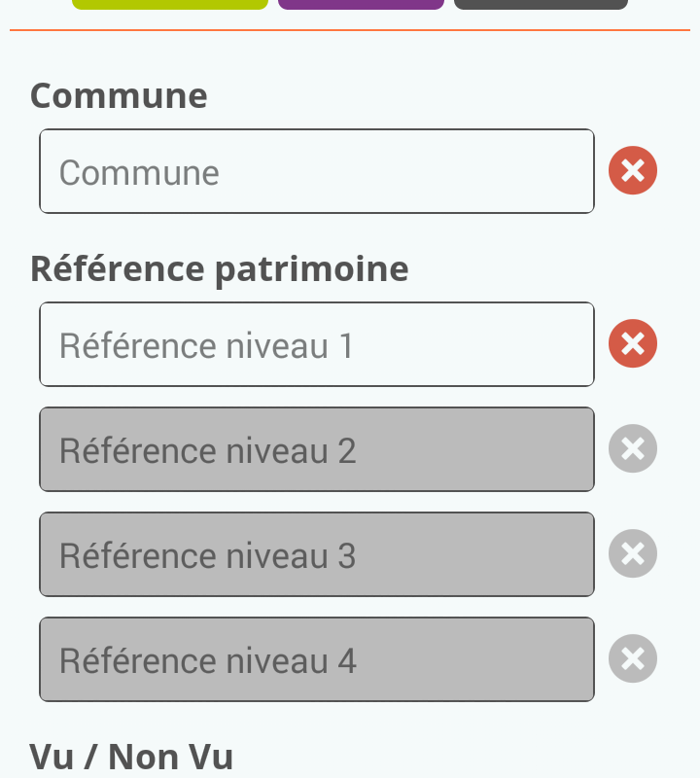Click the disabled Référence niveau 4 field

317,659
